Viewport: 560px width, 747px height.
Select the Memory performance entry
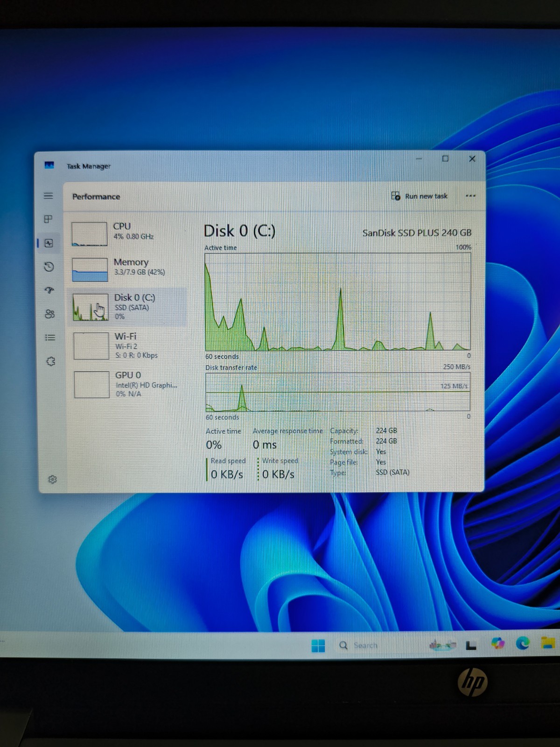pos(127,269)
